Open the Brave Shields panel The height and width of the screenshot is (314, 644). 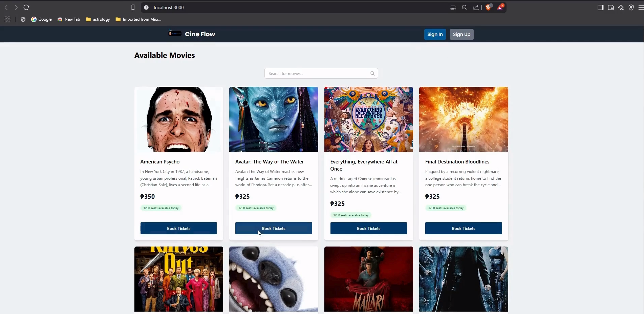489,7
